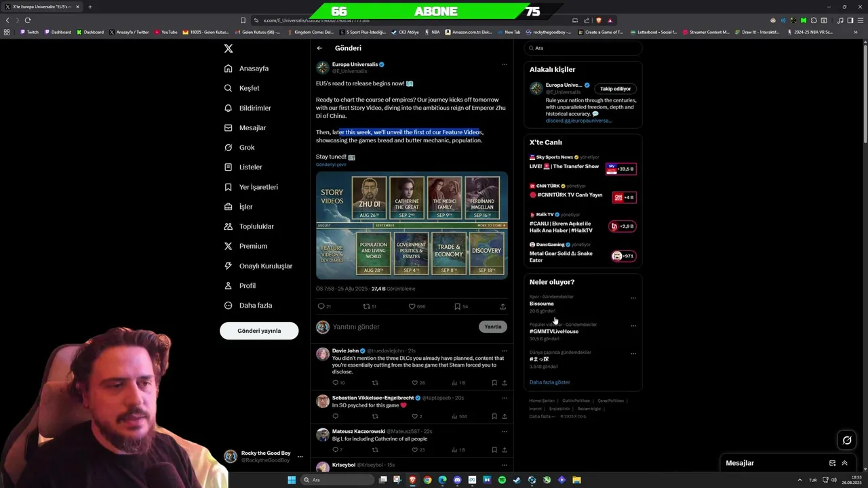Click the repost icon on main post
Viewport: 868px width, 488px height.
[x=367, y=306]
